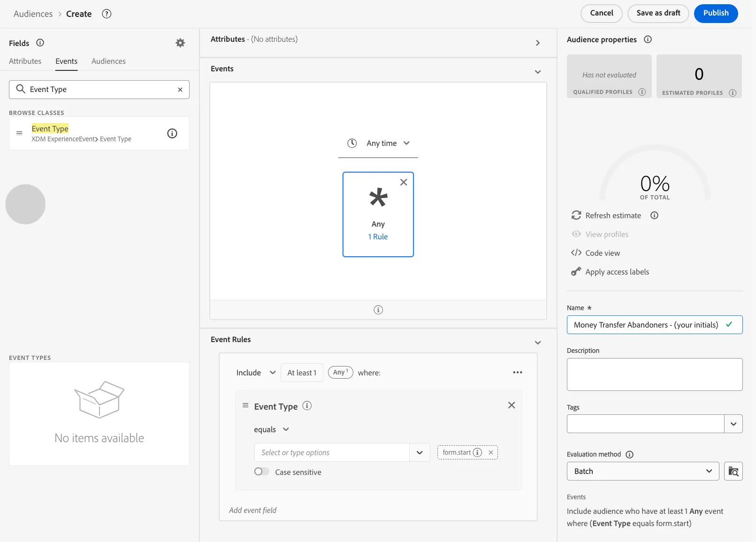Remove the Event Type rule
756x542 pixels.
[512, 405]
